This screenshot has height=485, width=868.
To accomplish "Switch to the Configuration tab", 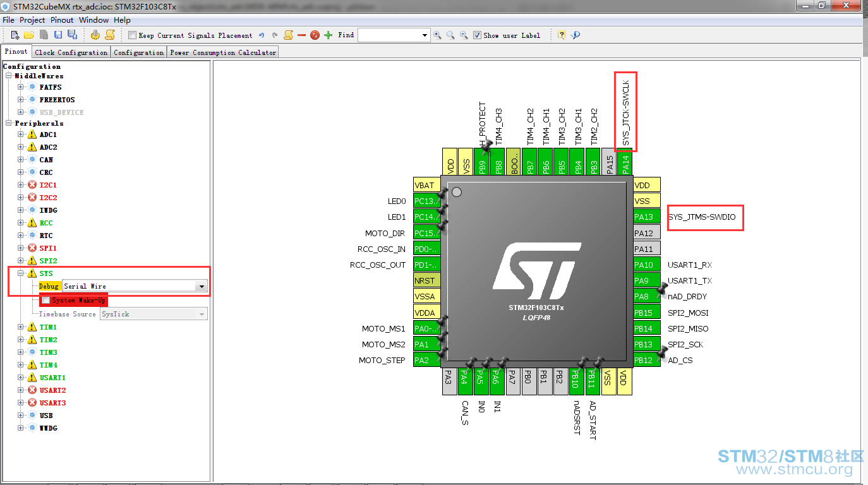I will [x=138, y=52].
